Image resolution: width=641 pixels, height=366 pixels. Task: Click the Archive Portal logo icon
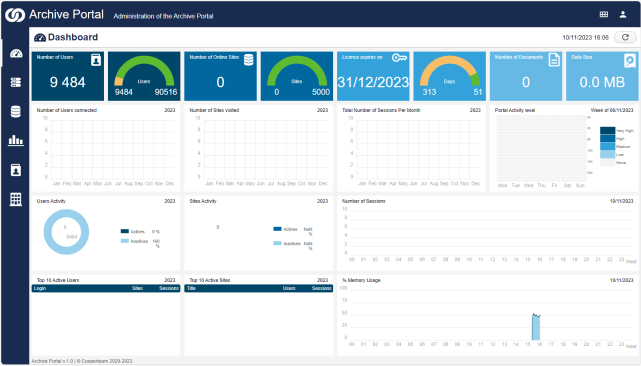(15, 15)
